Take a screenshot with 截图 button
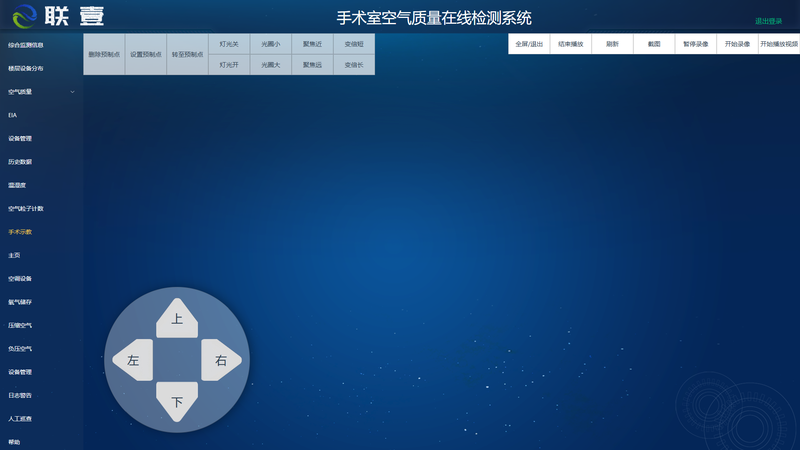This screenshot has height=450, width=800. coord(654,44)
